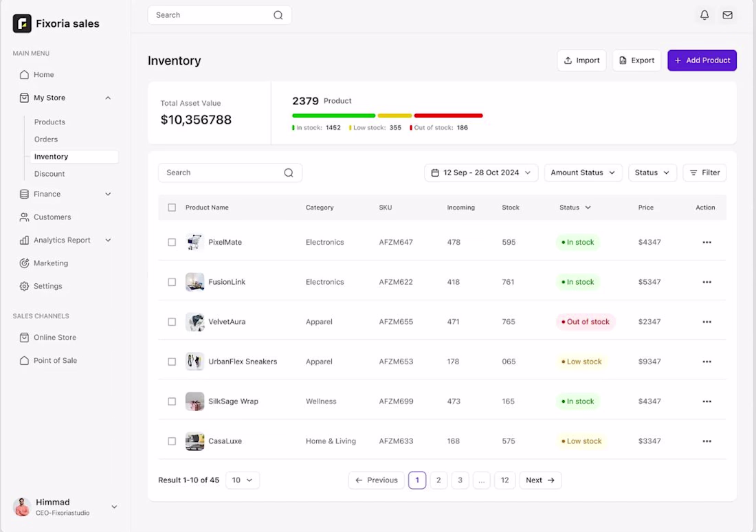The height and width of the screenshot is (532, 756).
Task: Click the Fixoria sales logo icon
Action: [22, 23]
